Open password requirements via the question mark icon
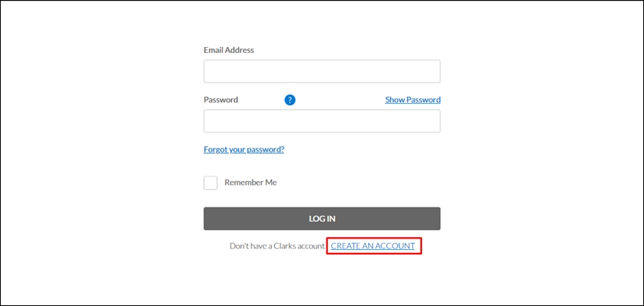The height and width of the screenshot is (306, 644). tap(290, 100)
